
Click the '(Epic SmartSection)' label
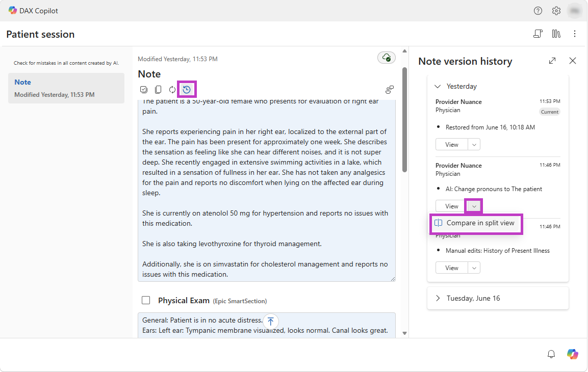[x=240, y=301]
